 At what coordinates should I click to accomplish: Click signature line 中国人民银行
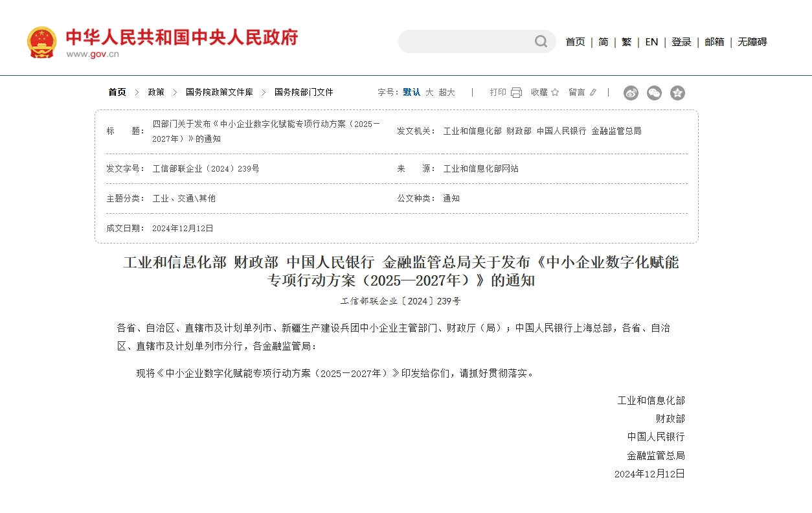coord(656,437)
